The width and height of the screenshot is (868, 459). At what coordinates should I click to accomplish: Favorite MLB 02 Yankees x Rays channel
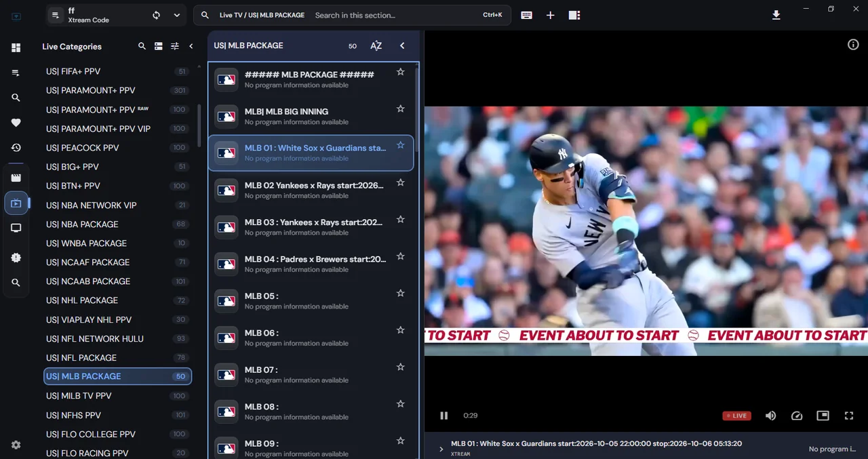point(400,182)
